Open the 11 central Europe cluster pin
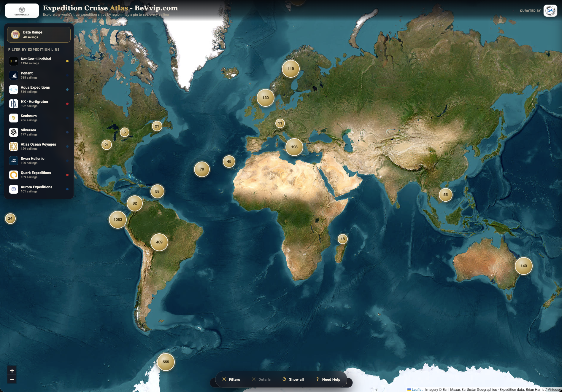562x392 pixels. [x=280, y=123]
